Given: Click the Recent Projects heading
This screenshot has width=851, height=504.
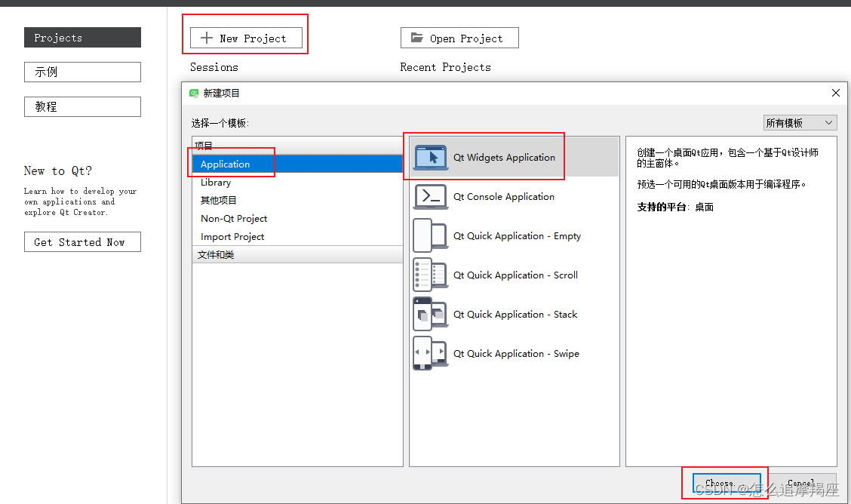Looking at the screenshot, I should coord(446,67).
